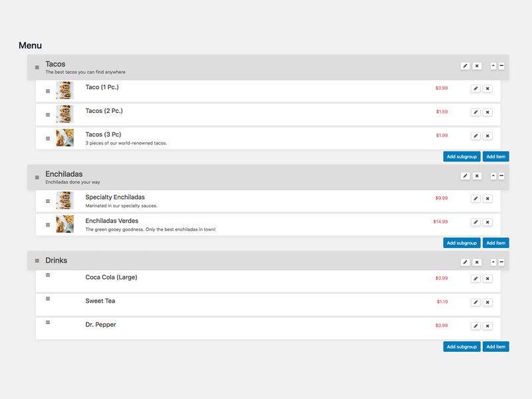This screenshot has width=532, height=399.
Task: Edit the Drinks group
Action: point(465,262)
